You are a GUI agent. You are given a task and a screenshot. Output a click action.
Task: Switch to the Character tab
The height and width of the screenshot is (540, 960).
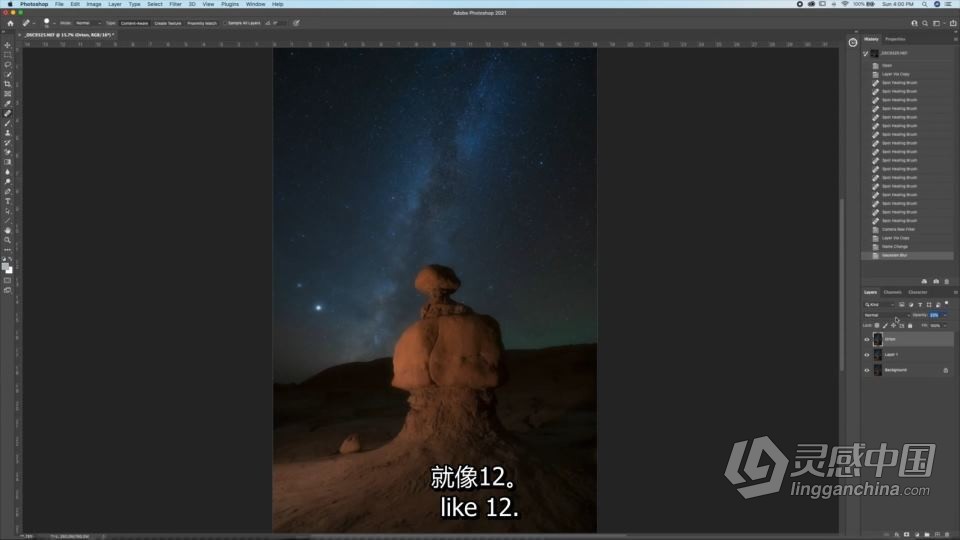point(917,293)
